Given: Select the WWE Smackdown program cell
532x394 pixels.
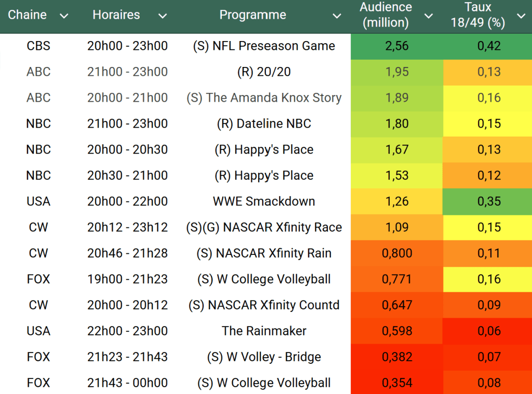Looking at the screenshot, I should pyautogui.click(x=264, y=201).
